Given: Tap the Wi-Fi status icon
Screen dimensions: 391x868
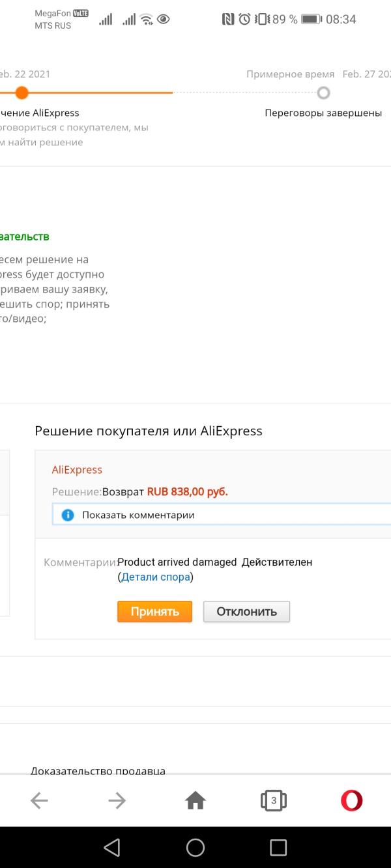Looking at the screenshot, I should pos(147,20).
